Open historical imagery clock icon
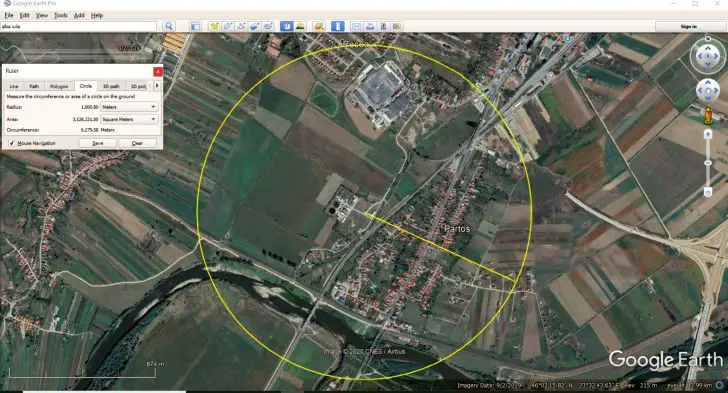This screenshot has width=728, height=393. [x=286, y=26]
